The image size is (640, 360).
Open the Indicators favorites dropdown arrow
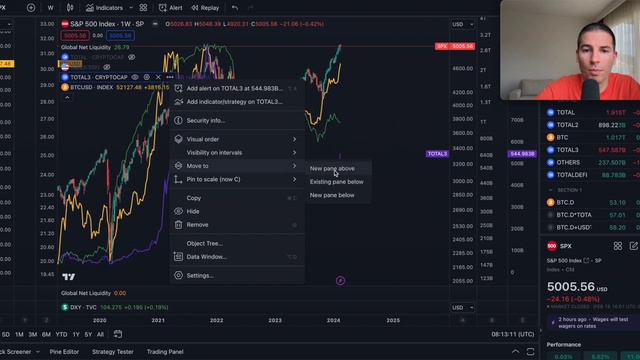click(x=131, y=8)
